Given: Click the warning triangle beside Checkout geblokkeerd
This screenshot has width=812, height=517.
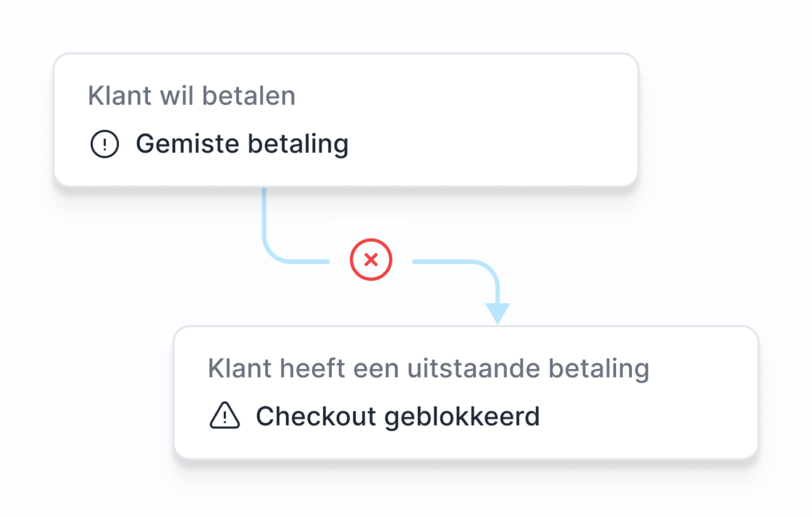Looking at the screenshot, I should point(225,417).
